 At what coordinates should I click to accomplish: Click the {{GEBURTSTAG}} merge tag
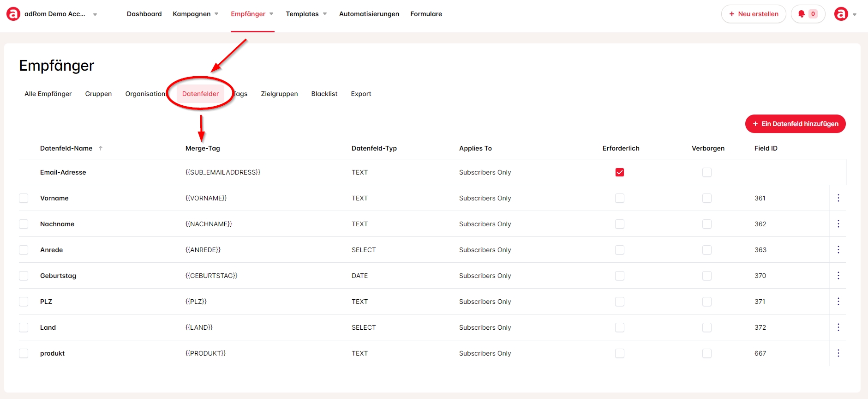211,276
